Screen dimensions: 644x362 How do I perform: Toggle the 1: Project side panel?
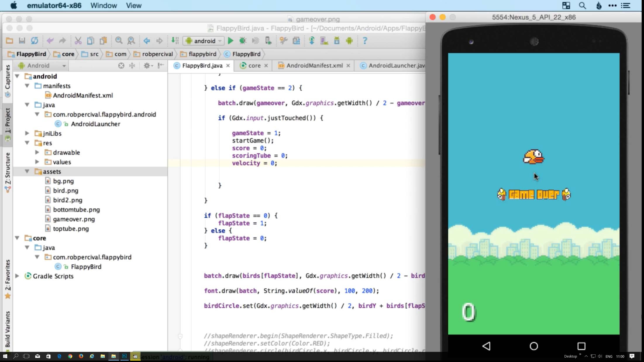click(x=8, y=124)
